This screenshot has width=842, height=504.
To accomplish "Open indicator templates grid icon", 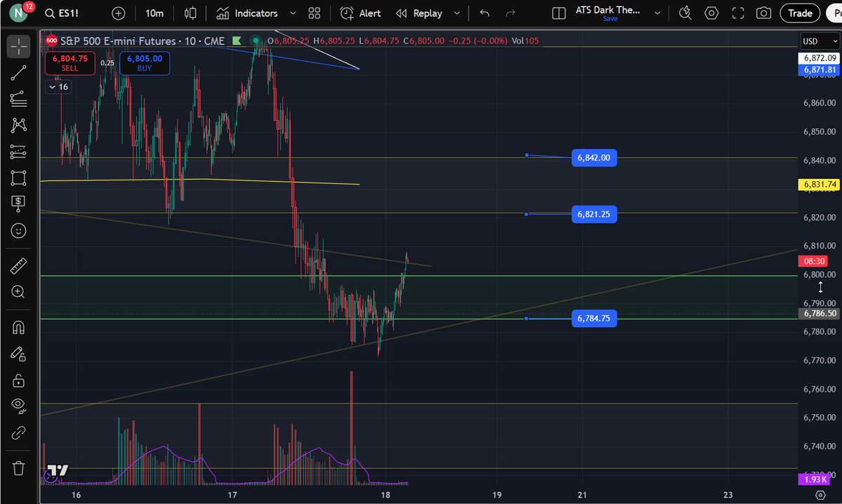I will coord(314,13).
